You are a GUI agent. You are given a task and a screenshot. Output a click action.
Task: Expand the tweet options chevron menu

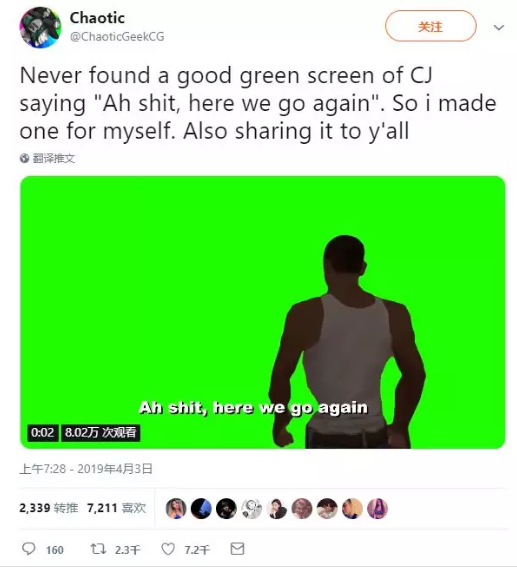pos(499,27)
